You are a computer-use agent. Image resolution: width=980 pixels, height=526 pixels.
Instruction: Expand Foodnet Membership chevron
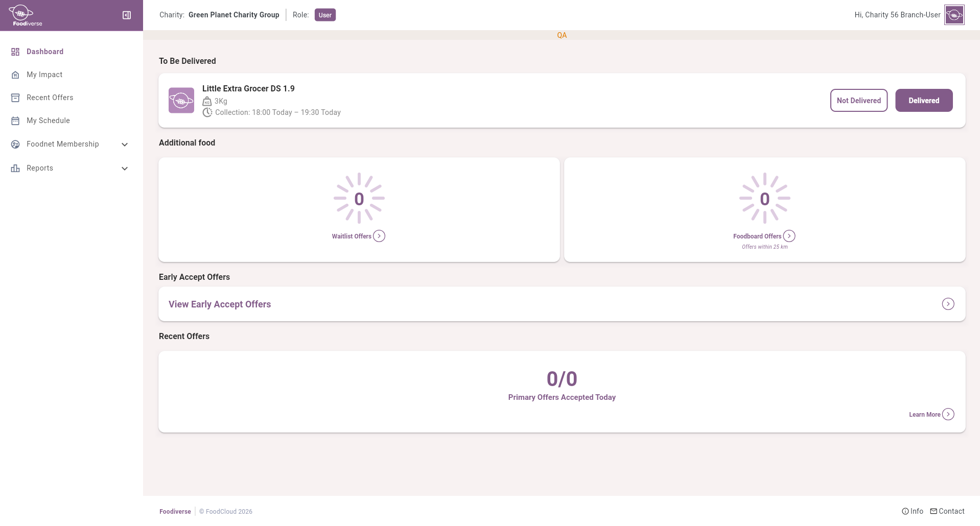[125, 145]
